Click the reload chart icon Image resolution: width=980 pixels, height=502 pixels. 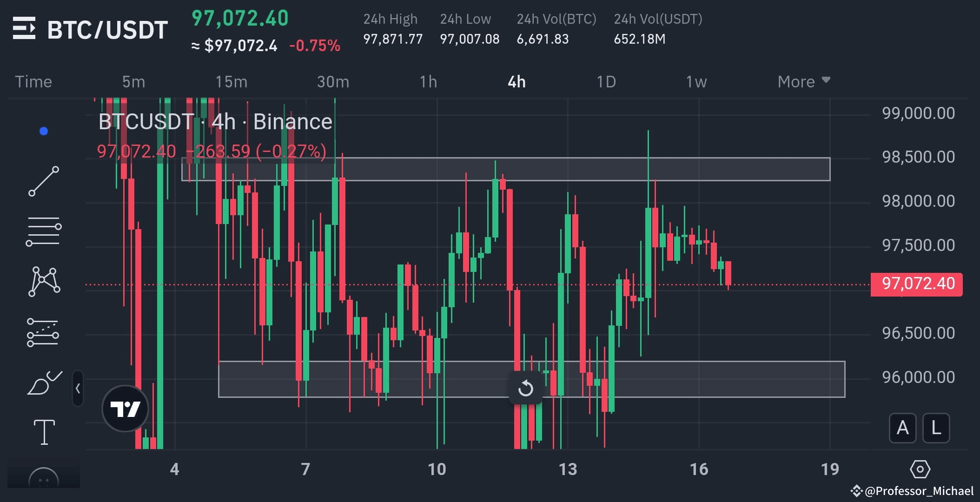(x=525, y=388)
